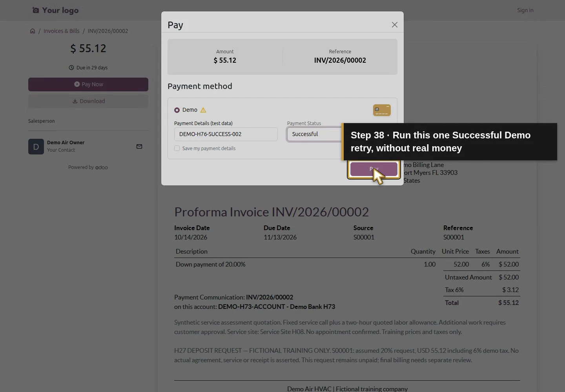This screenshot has width=565, height=392.
Task: Click the DEMO-H73-ACCOUNT - Demo Bank H73 text
Action: pos(277,307)
